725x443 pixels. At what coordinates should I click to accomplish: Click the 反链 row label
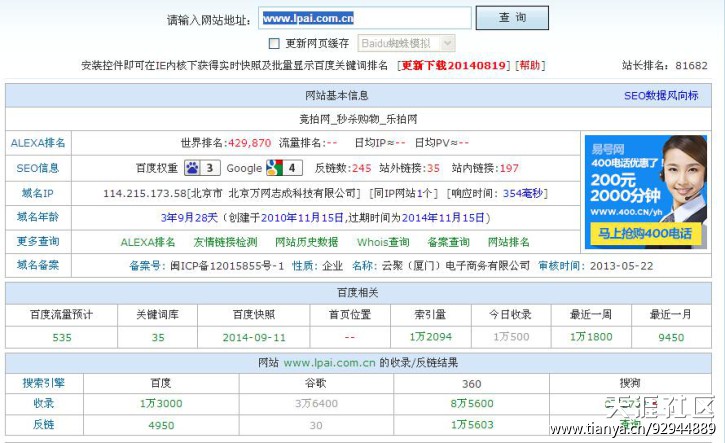pyautogui.click(x=43, y=424)
